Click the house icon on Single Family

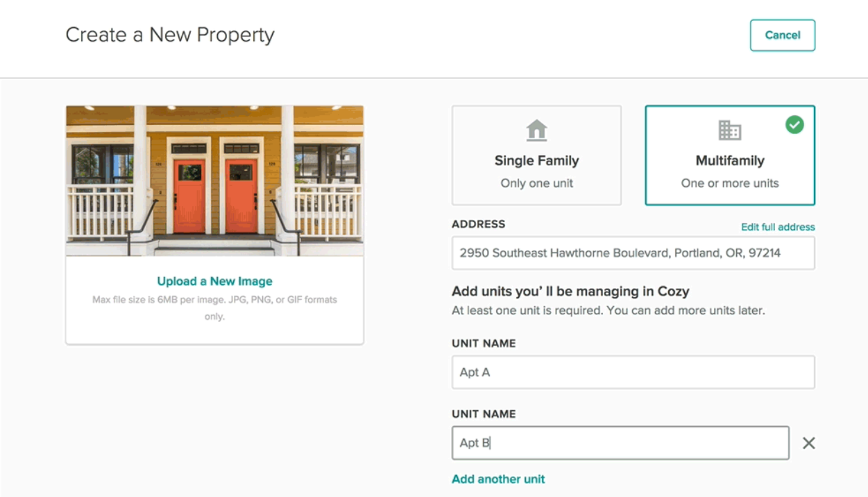click(536, 130)
